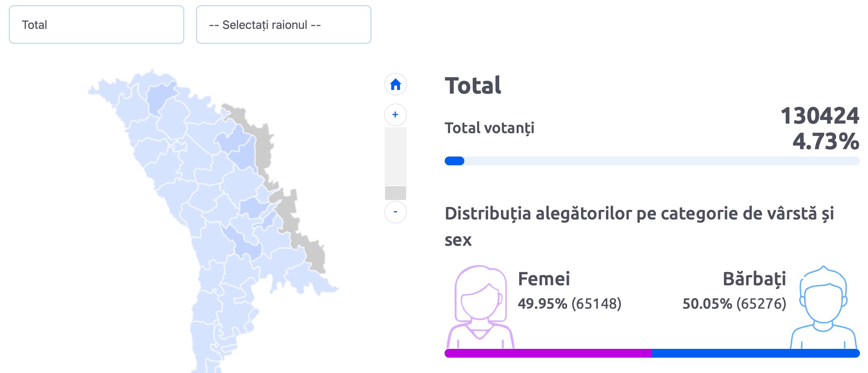Viewport: 868px width, 373px height.
Task: Zoom in with the plus button
Action: pos(395,115)
